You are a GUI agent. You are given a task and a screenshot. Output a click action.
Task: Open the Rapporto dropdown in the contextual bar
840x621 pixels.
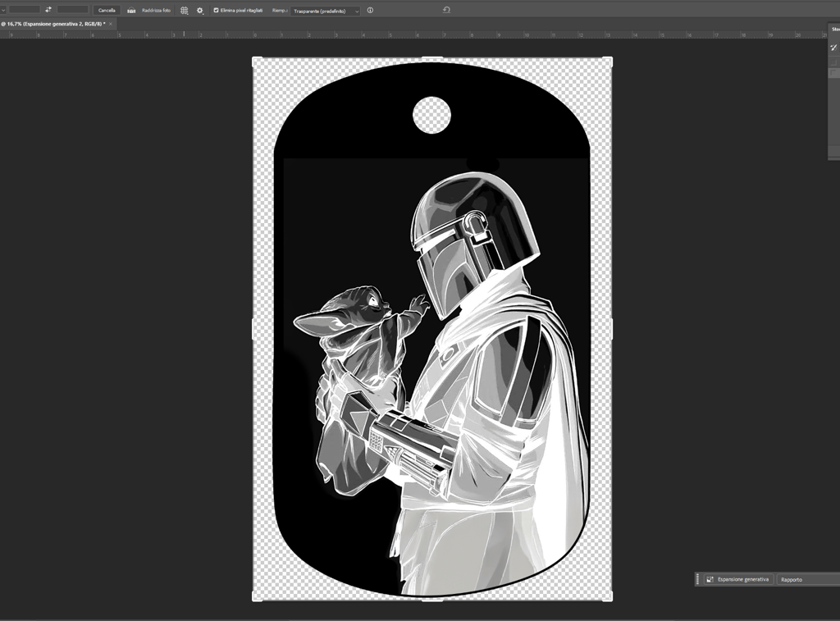tap(808, 579)
